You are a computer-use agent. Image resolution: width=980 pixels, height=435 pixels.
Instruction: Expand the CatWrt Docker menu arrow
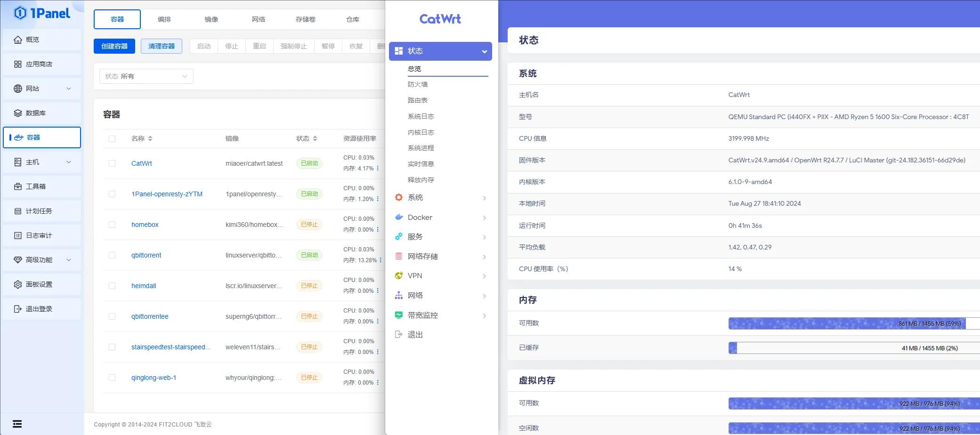[x=484, y=217]
